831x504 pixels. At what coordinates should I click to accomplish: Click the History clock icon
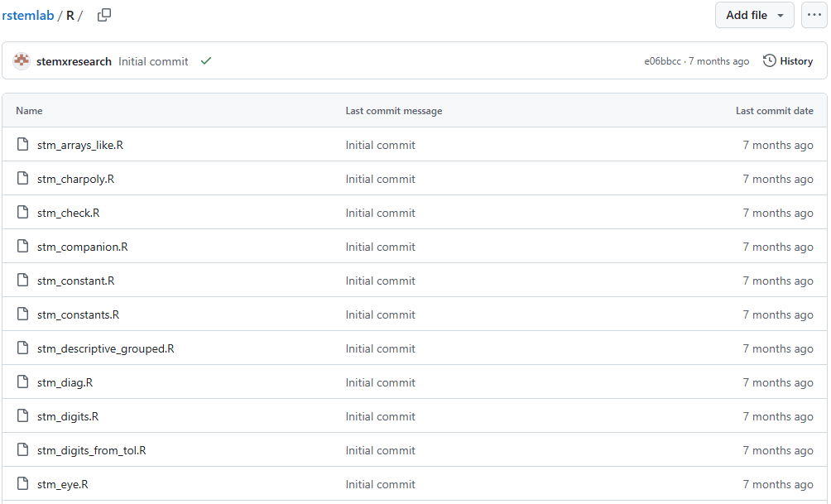click(x=770, y=61)
